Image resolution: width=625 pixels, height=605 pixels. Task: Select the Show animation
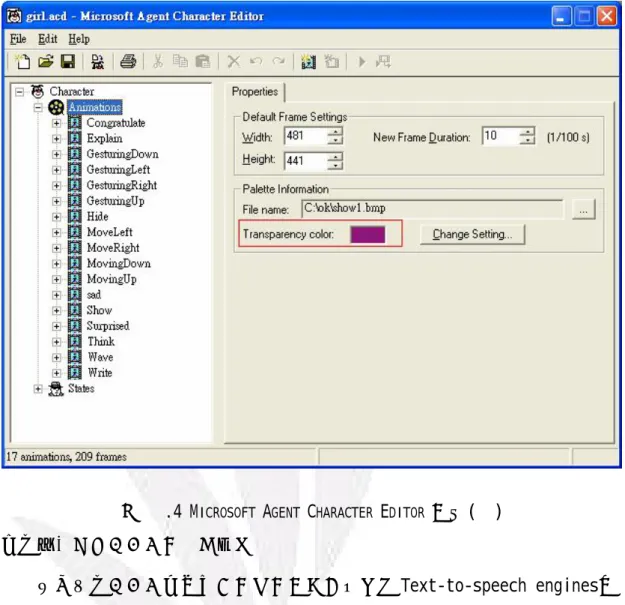point(99,310)
